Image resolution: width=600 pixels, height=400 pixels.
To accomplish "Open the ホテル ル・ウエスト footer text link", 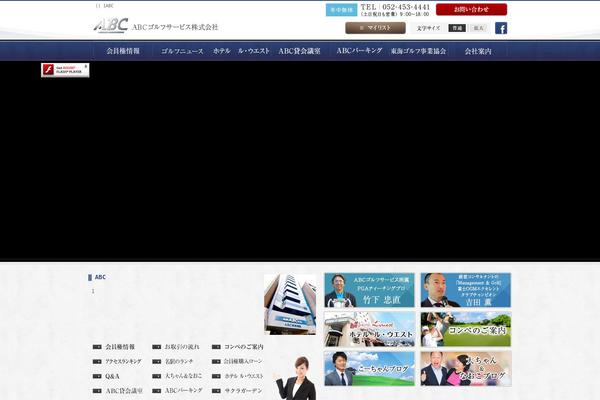I will click(244, 376).
